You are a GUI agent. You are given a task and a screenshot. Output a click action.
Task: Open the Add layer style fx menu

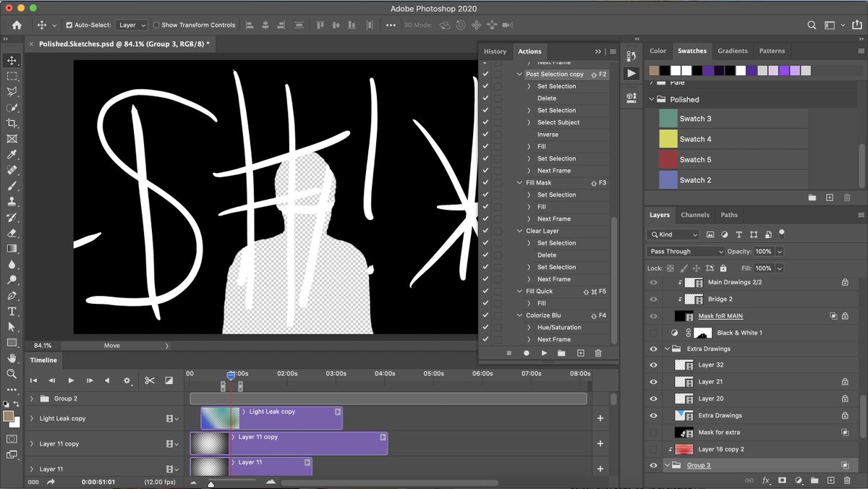767,480
